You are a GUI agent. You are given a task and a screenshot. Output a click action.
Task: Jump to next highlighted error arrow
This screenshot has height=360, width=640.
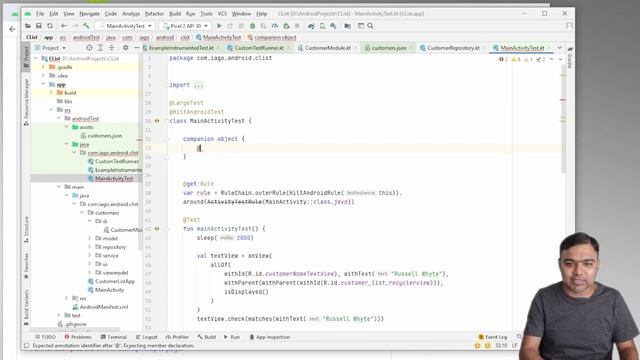click(560, 59)
